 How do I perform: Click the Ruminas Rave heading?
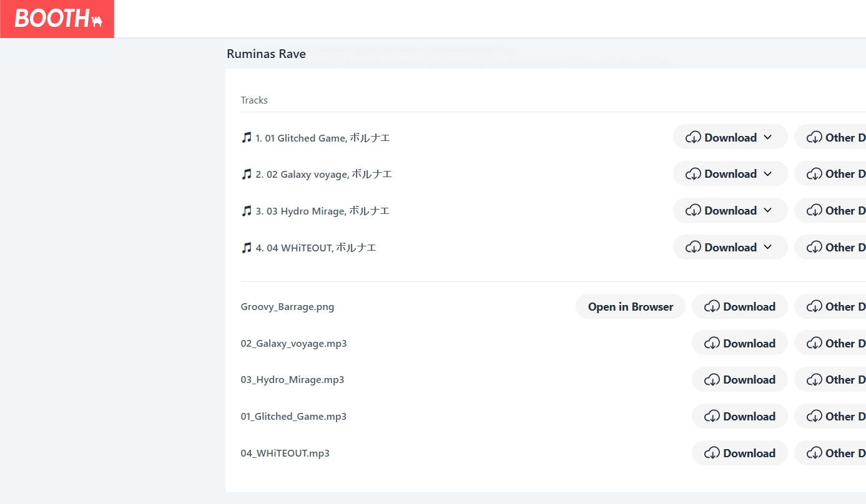[266, 54]
